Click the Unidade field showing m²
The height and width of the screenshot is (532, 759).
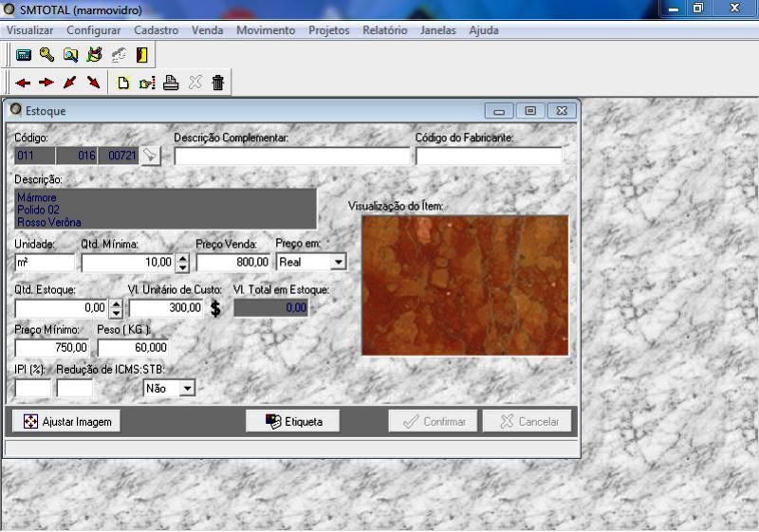tap(45, 263)
